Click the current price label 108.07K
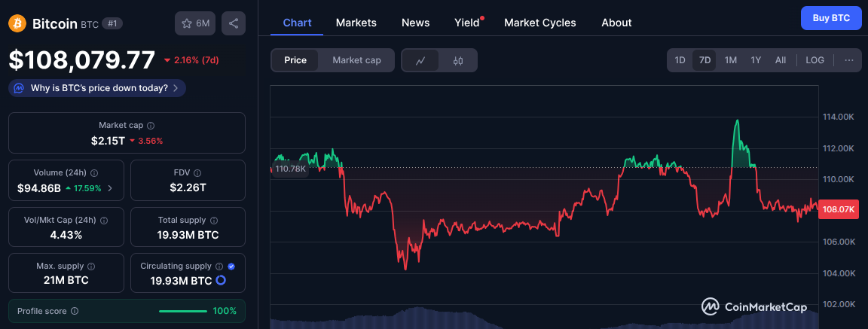 (x=839, y=210)
